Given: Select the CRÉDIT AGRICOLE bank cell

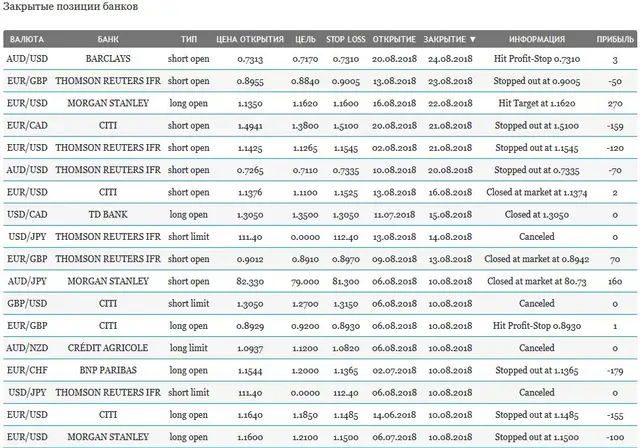Looking at the screenshot, I should tap(108, 348).
